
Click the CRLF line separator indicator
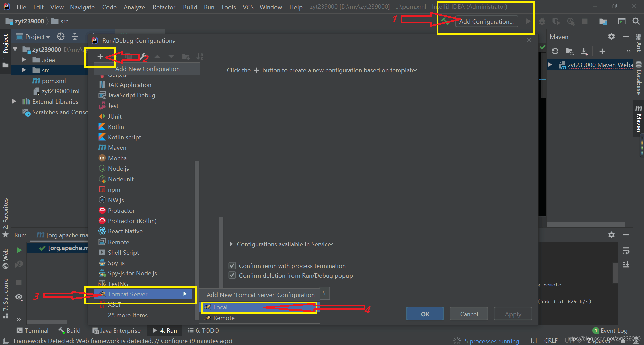click(x=551, y=341)
